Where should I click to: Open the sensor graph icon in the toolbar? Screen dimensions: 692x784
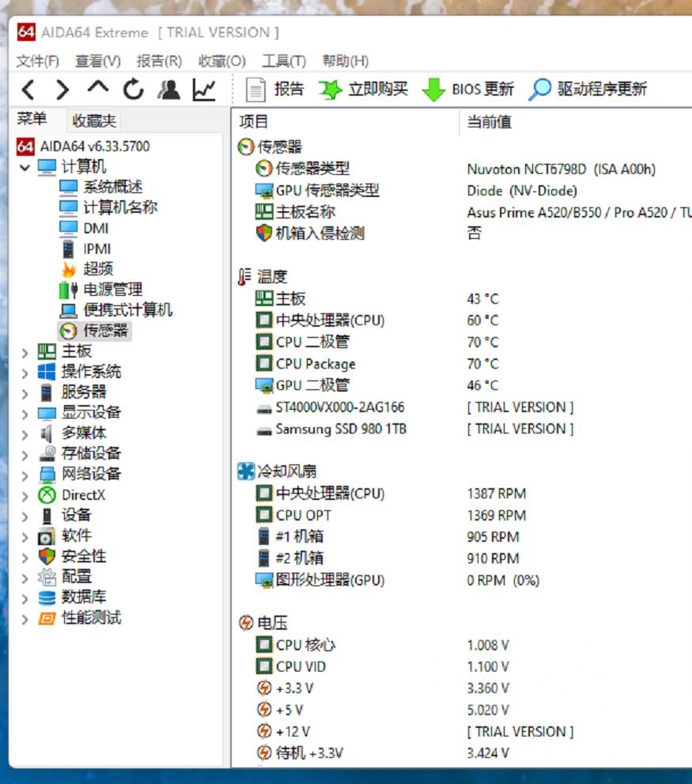tap(202, 89)
